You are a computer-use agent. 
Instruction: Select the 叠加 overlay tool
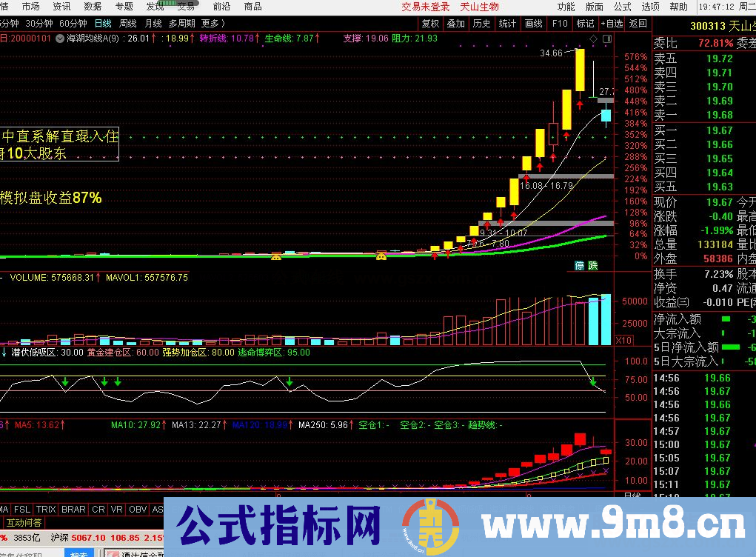click(x=458, y=23)
